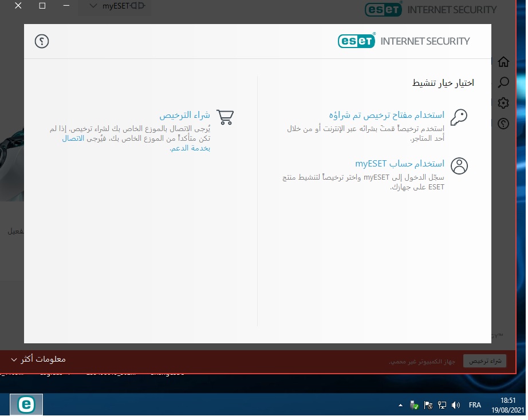This screenshot has height=420, width=528.
Task: Click the Action Center flag tray icon
Action: pos(428,406)
